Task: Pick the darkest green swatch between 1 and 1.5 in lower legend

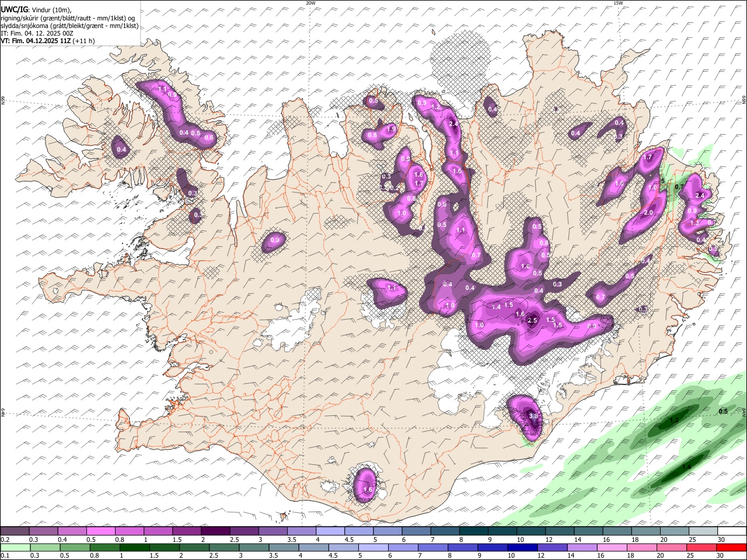Action: coord(135,547)
